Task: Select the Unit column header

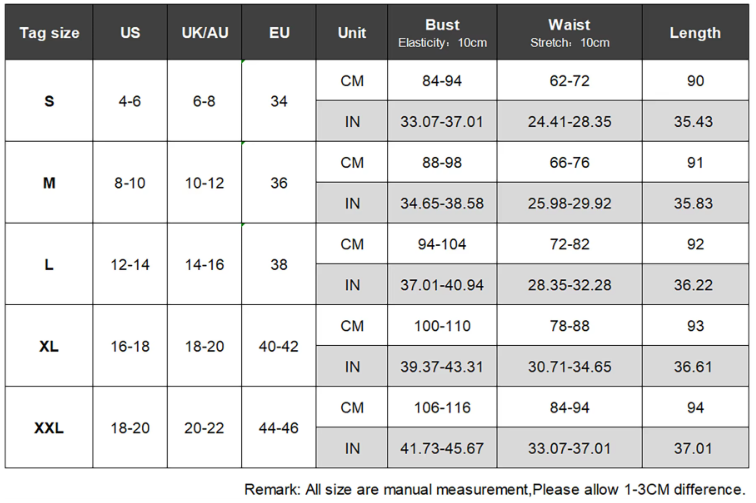Action: tap(352, 33)
